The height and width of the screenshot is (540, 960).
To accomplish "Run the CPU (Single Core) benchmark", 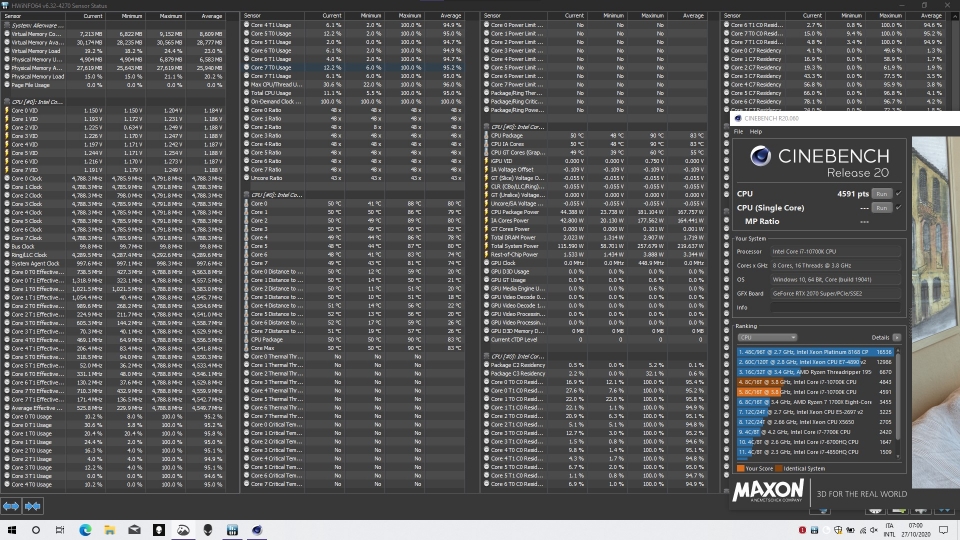I will (x=882, y=208).
